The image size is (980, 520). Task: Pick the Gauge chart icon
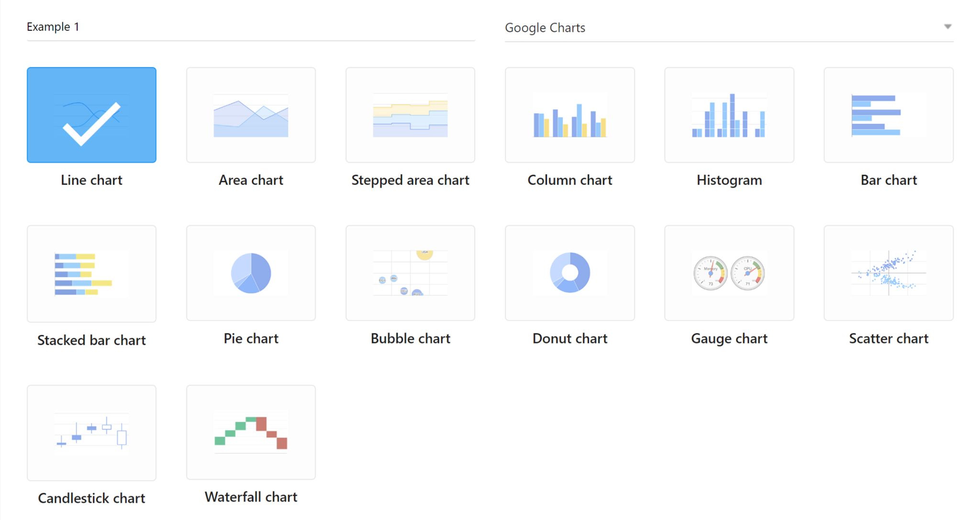729,273
